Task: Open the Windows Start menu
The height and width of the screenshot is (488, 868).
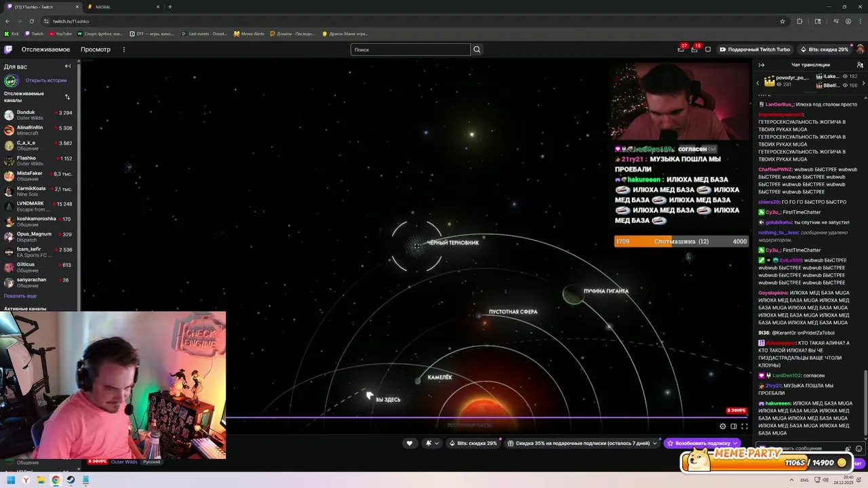Action: tap(11, 481)
